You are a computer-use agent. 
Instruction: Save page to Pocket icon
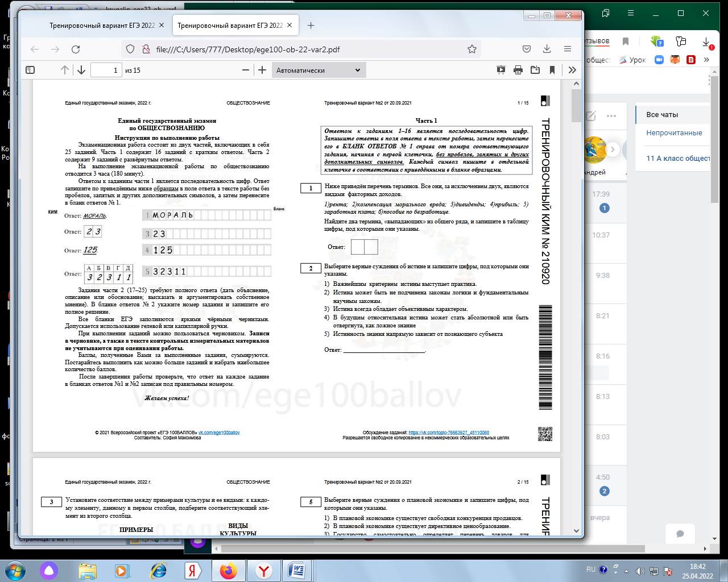point(527,49)
